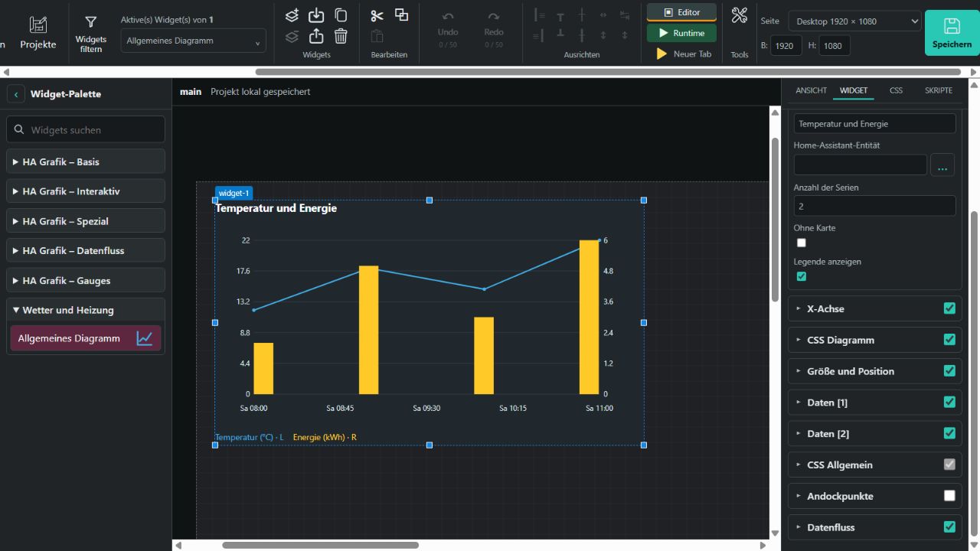Click the Anzahl der Serien field

[x=874, y=206]
